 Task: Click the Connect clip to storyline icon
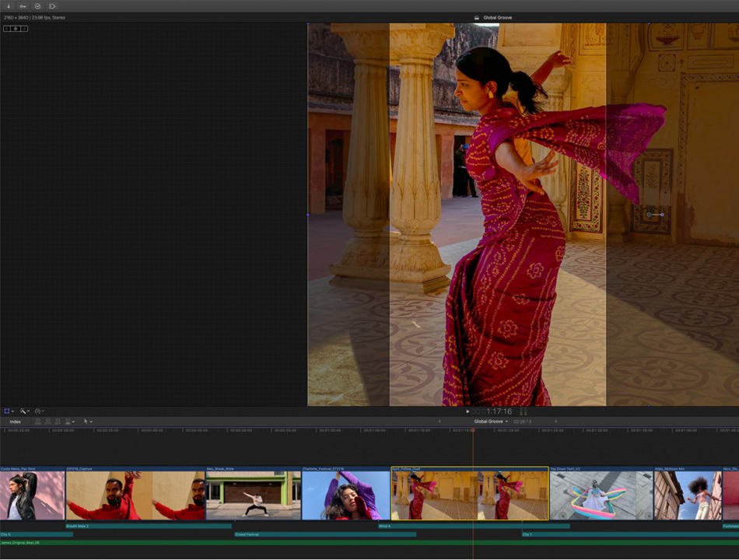[38, 422]
